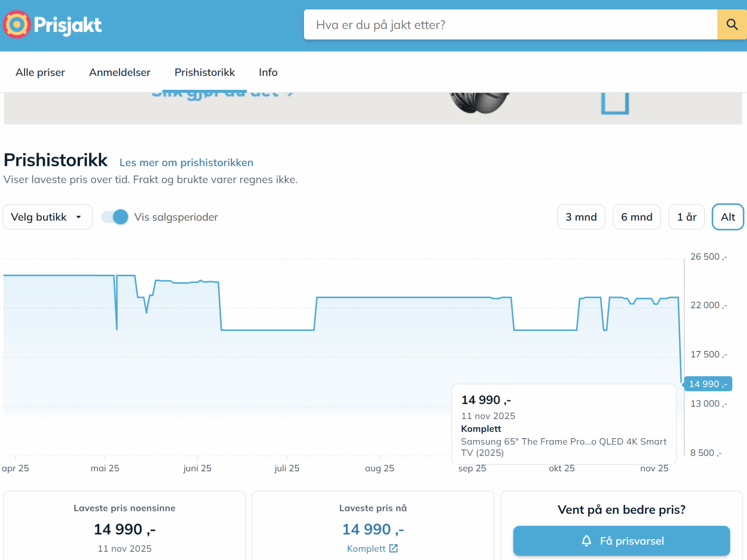The width and height of the screenshot is (747, 560).
Task: Click the headphones image in the banner
Action: click(479, 103)
